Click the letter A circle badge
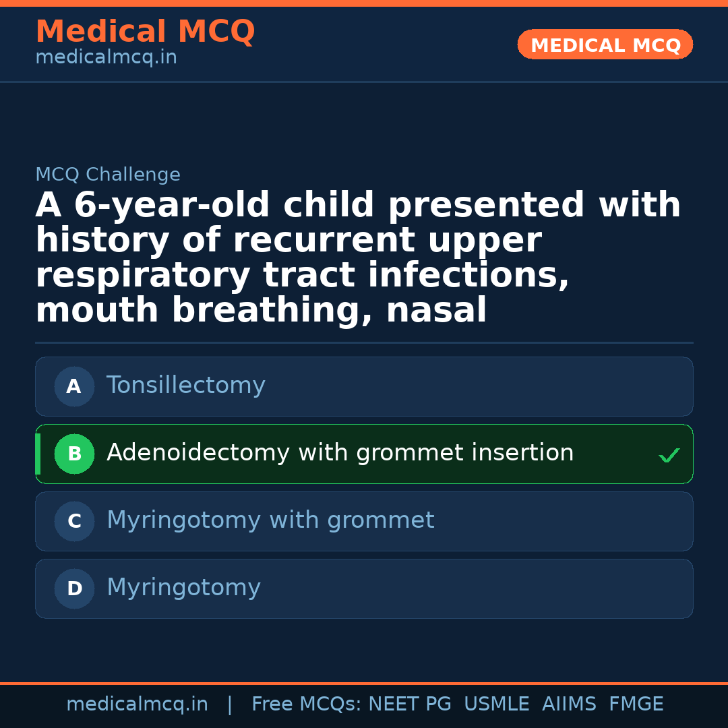Viewport: 728px width, 728px height. click(74, 387)
